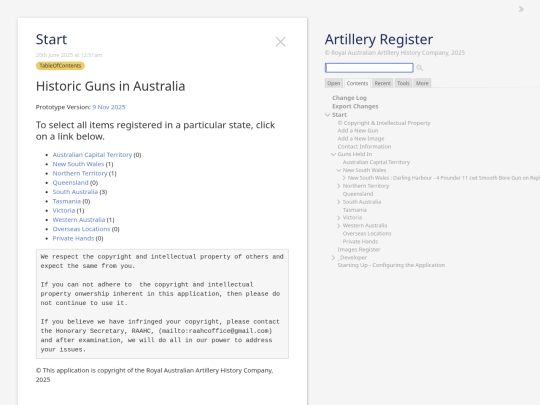Open Add a New Gun tree item
This screenshot has width=540, height=405.
click(358, 131)
